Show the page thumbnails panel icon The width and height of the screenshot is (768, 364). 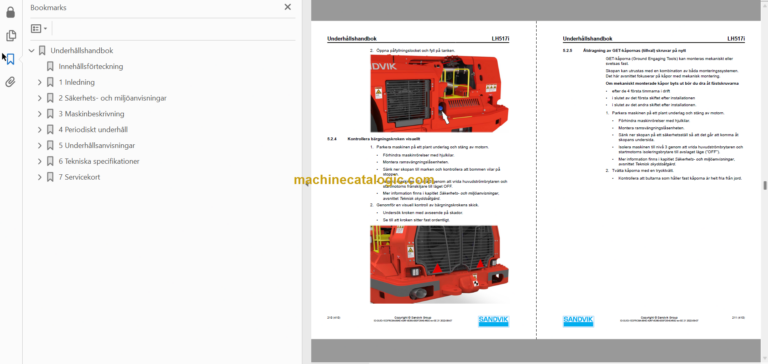(10, 36)
